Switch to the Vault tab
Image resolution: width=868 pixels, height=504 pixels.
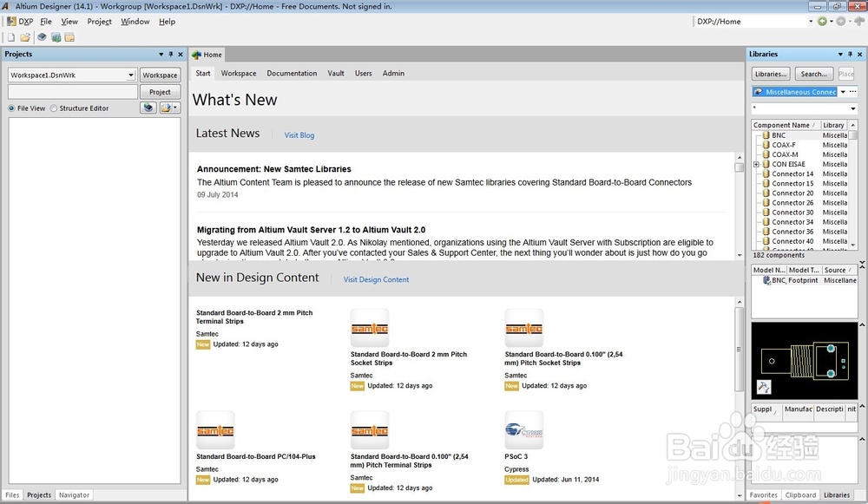[335, 73]
